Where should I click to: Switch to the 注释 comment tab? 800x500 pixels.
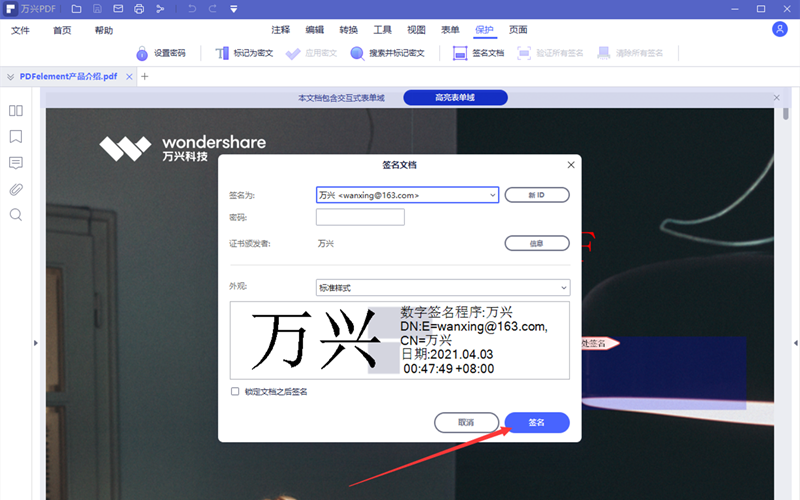(x=281, y=31)
